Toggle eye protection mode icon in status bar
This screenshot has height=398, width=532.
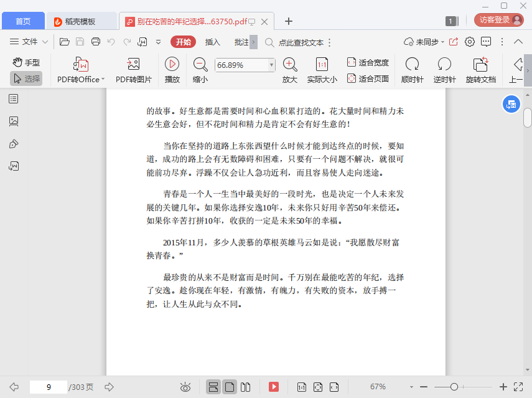185,387
